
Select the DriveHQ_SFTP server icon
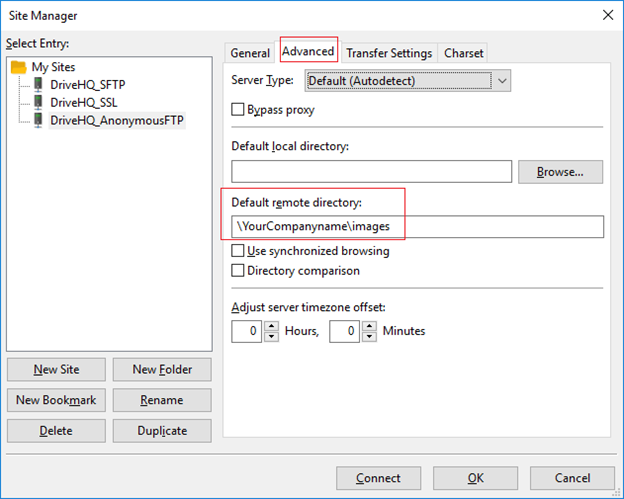tap(39, 85)
